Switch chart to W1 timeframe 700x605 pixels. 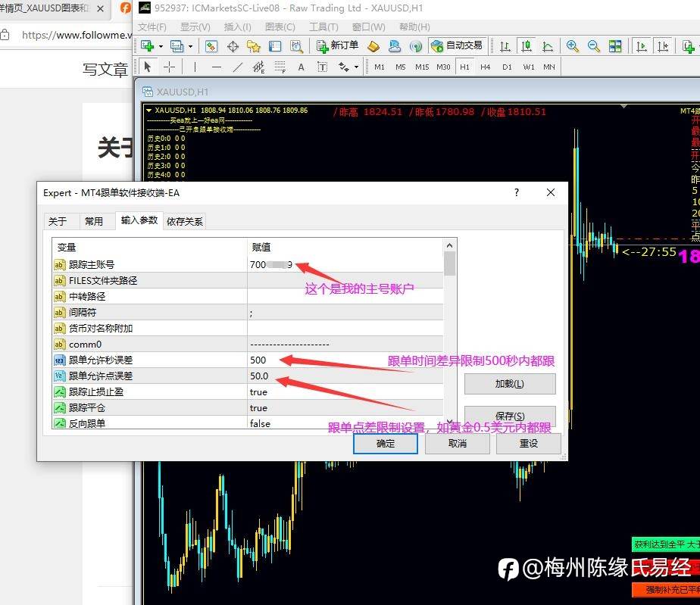529,67
